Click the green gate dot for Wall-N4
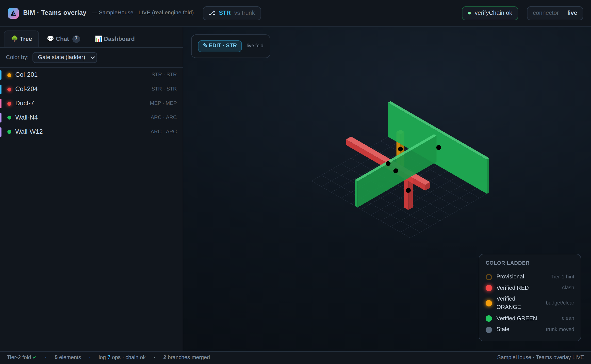 point(9,118)
